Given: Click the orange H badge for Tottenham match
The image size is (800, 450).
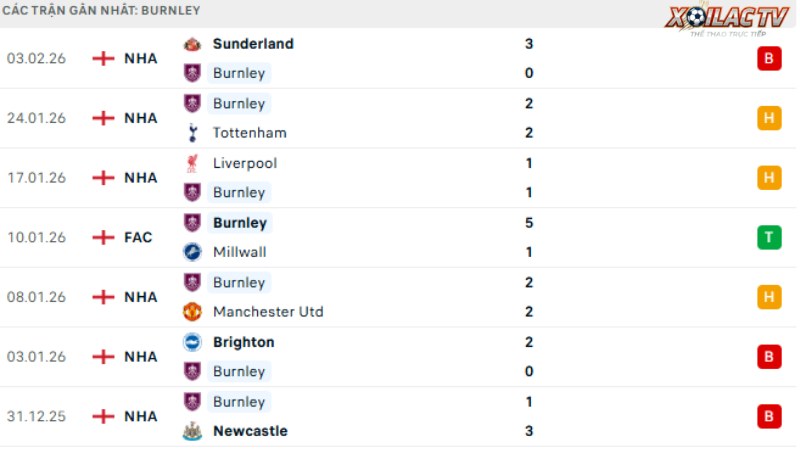Looking at the screenshot, I should pos(769,118).
